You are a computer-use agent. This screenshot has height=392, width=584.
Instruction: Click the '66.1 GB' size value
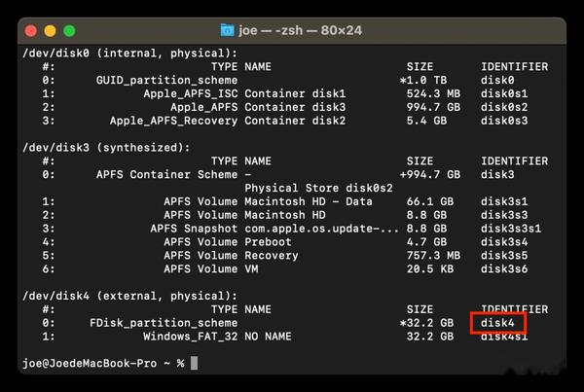coord(430,201)
